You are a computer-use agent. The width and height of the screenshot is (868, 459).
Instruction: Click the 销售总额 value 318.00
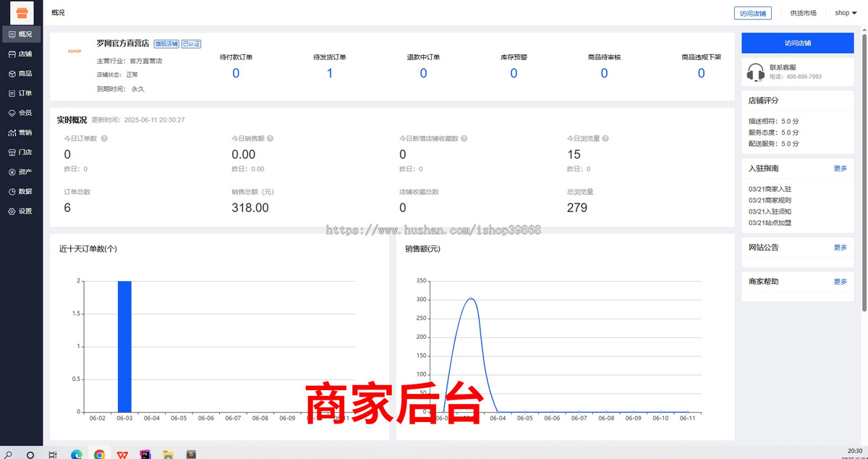point(250,208)
